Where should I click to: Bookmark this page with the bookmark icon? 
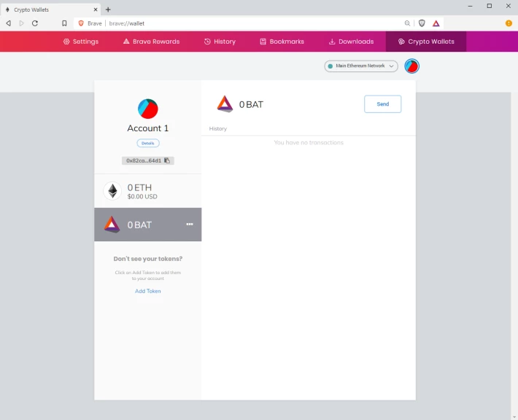(x=64, y=23)
